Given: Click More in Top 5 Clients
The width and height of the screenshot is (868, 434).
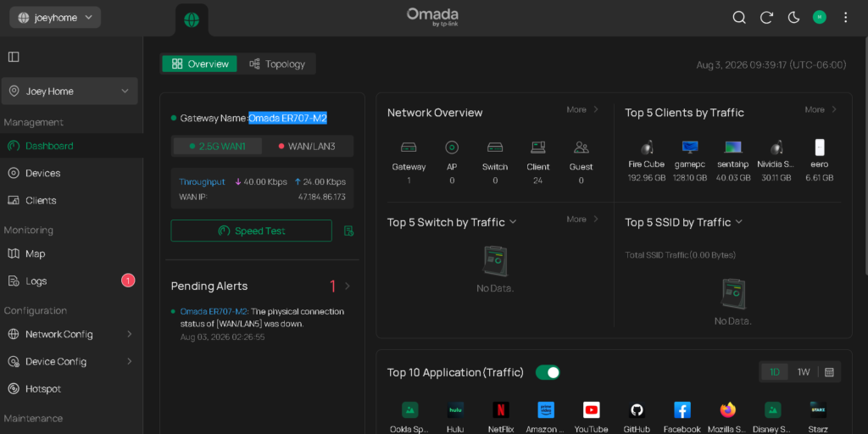Looking at the screenshot, I should tap(821, 109).
